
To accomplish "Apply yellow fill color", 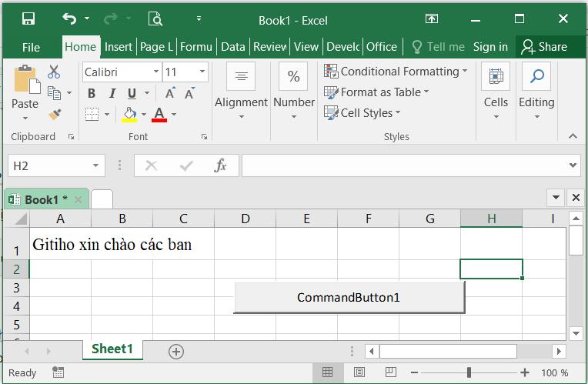I will [129, 115].
